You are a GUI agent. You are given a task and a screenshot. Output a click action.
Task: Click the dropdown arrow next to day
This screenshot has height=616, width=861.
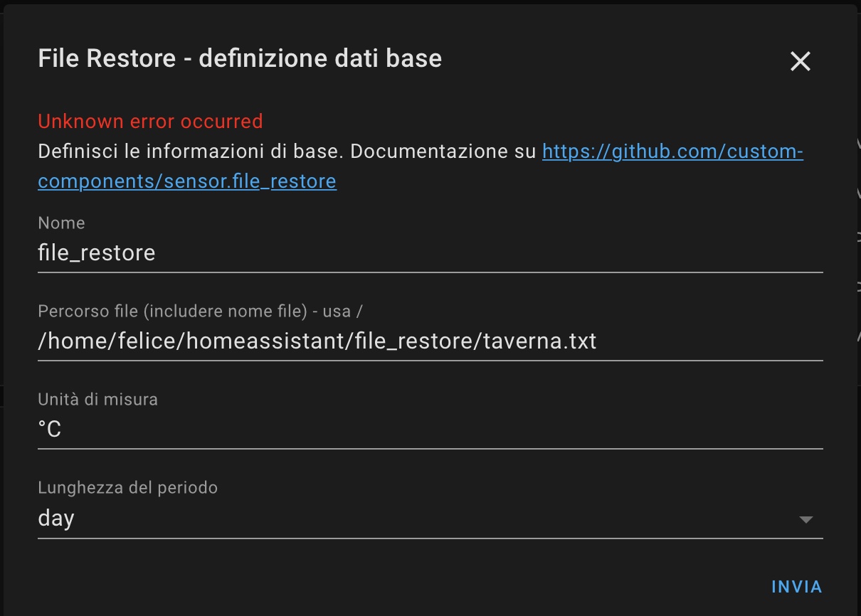pyautogui.click(x=805, y=520)
